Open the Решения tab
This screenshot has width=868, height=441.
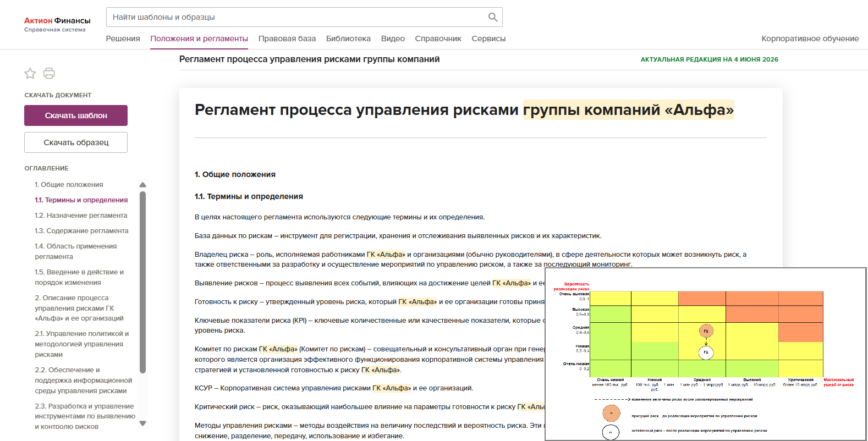click(x=123, y=38)
